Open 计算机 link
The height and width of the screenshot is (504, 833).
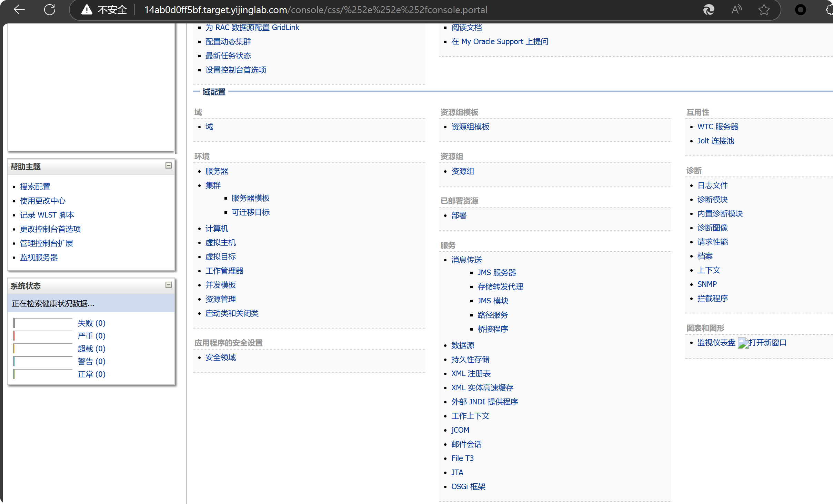tap(217, 228)
